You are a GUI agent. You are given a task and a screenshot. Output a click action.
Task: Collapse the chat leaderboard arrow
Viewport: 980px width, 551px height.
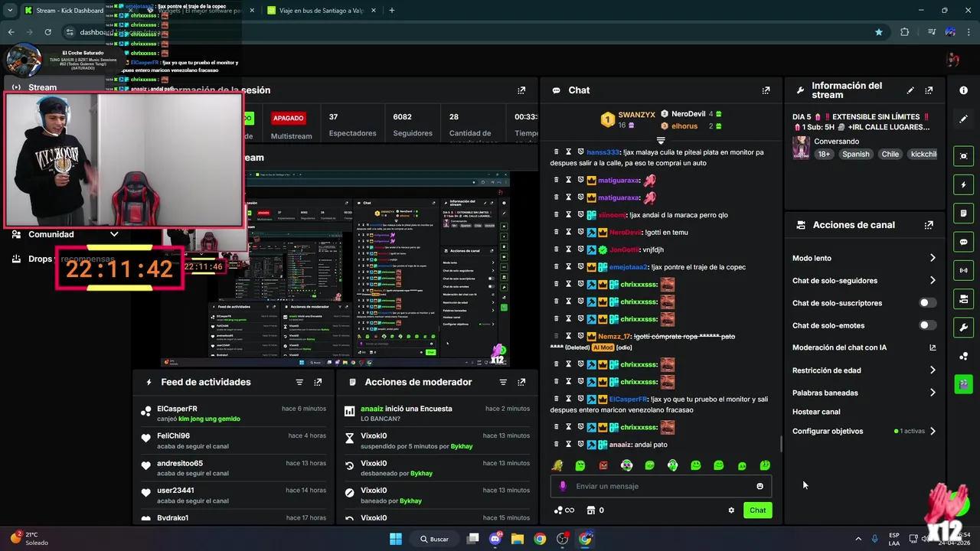click(660, 141)
